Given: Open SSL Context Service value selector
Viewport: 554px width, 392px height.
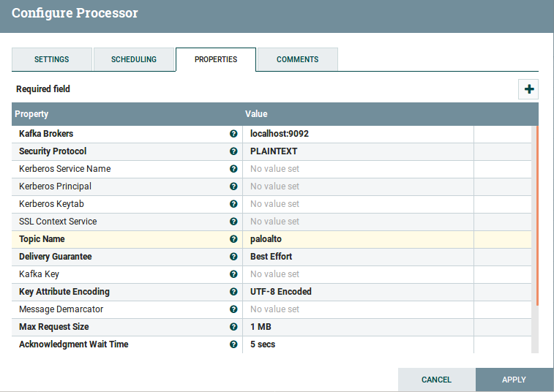Looking at the screenshot, I should [358, 222].
